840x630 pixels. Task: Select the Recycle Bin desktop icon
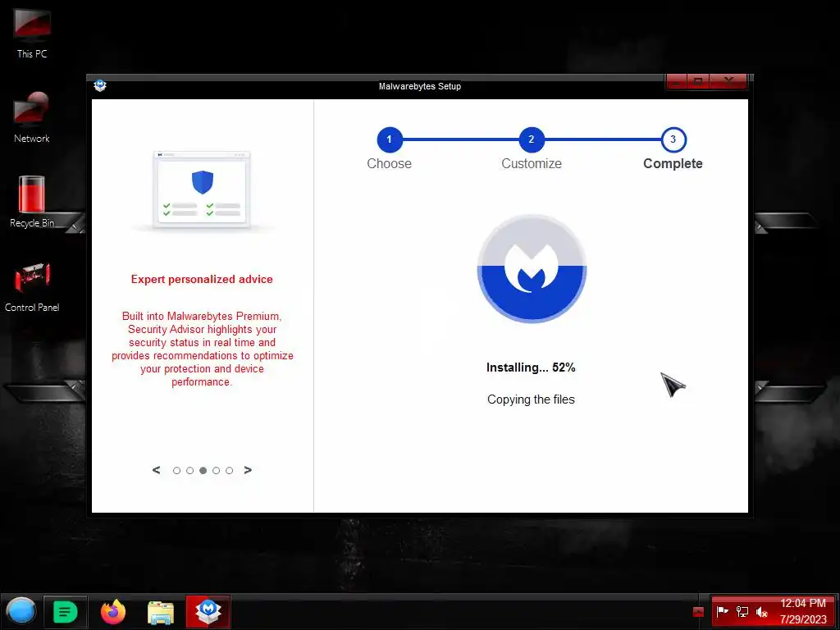pos(32,202)
